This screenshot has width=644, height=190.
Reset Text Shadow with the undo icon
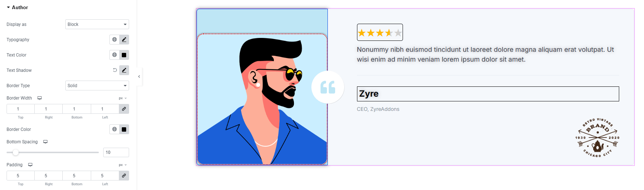pos(115,70)
